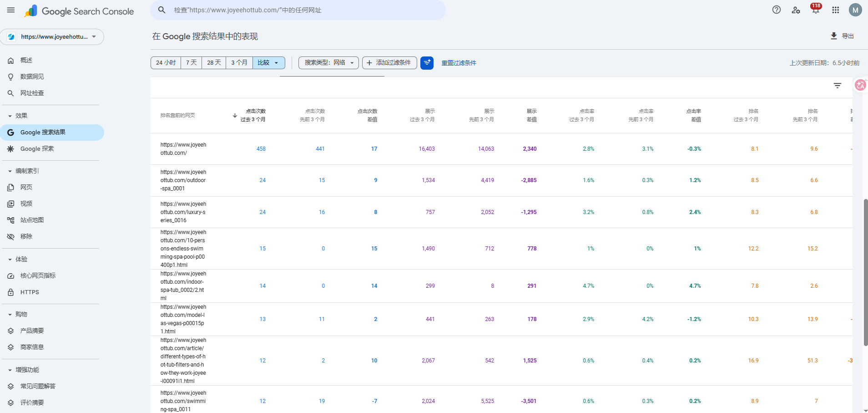Sort by 点击次数 过去3个月 column arrow
The width and height of the screenshot is (868, 413).
tap(235, 116)
